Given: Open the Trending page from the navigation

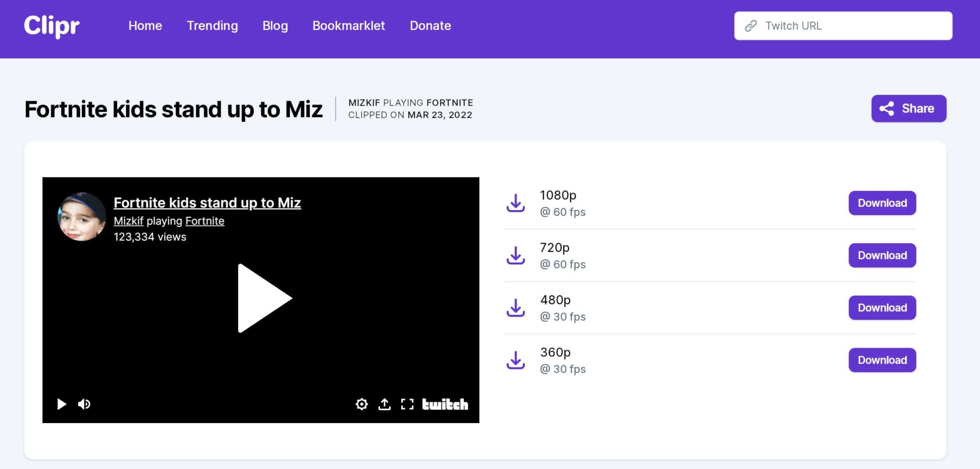Looking at the screenshot, I should pos(212,26).
